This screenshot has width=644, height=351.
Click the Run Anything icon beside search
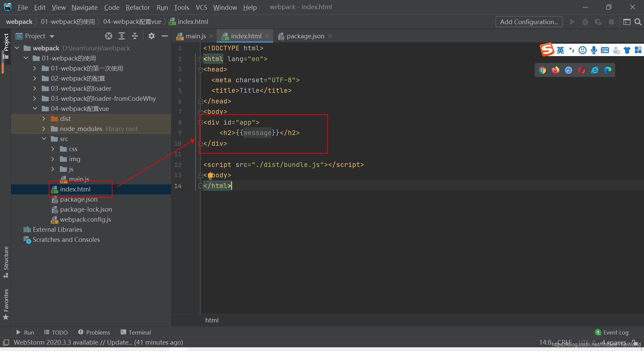pyautogui.click(x=627, y=22)
